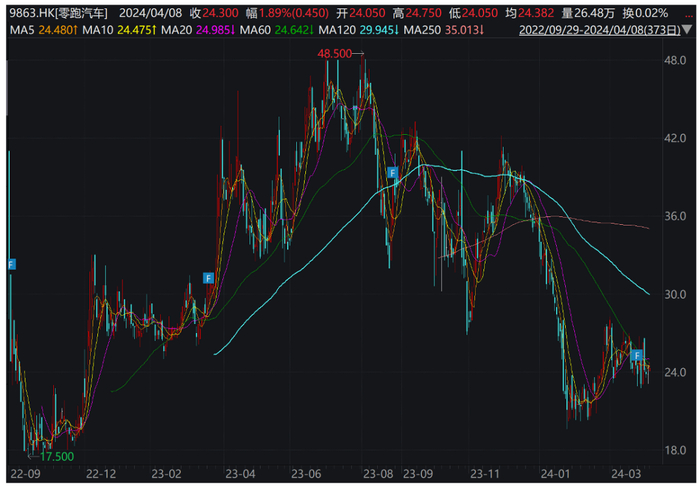Click the 23-08 time axis label
Viewport: 700px width, 486px height.
click(379, 474)
